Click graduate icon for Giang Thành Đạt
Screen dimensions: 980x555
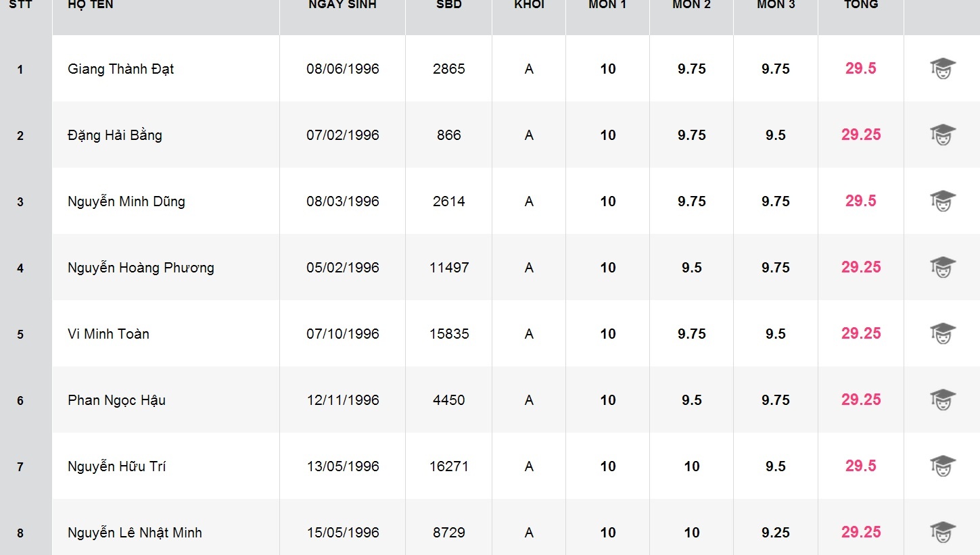943,69
